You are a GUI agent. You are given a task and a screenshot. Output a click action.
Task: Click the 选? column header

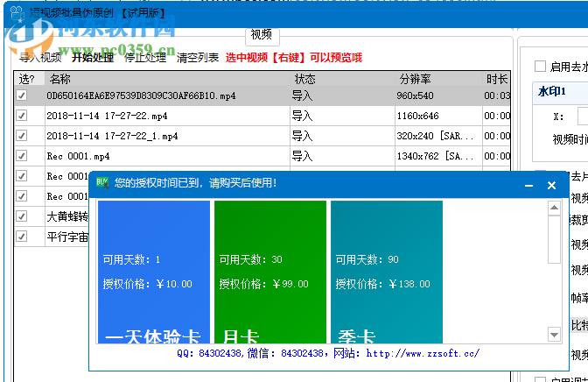coord(29,79)
